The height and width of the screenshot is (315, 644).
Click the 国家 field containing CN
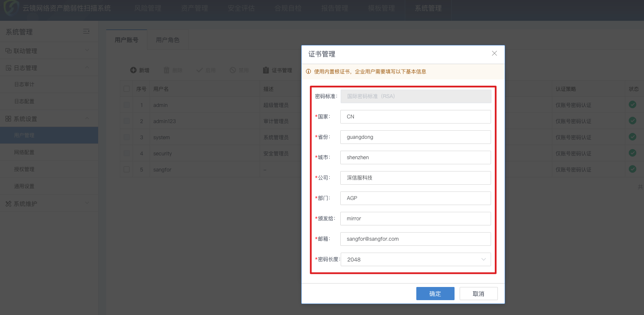[x=415, y=117]
